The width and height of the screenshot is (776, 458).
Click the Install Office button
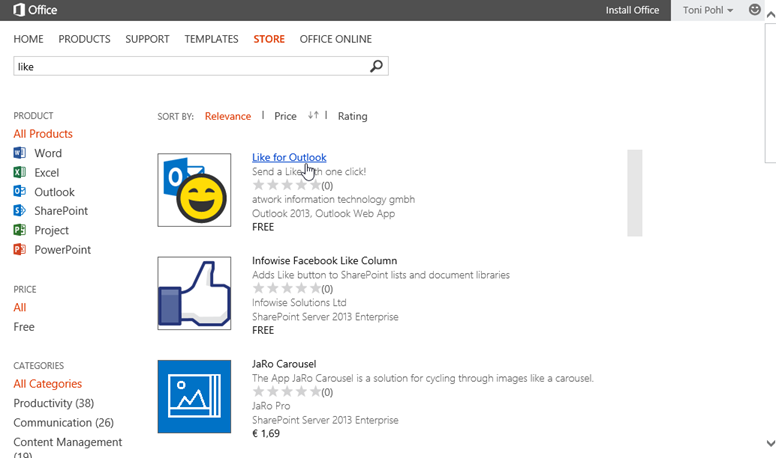click(632, 10)
